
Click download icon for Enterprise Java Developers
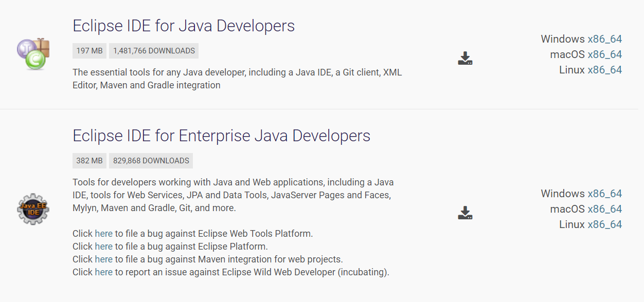[x=465, y=213]
